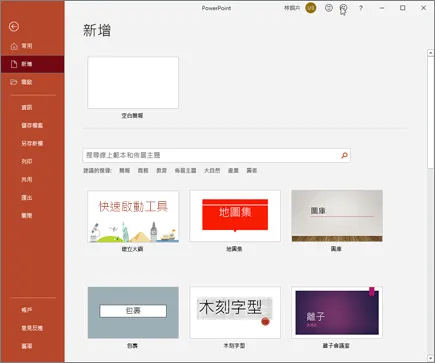Click the frown feedback icon
Viewport: 435px width, 363px height.
click(x=343, y=8)
